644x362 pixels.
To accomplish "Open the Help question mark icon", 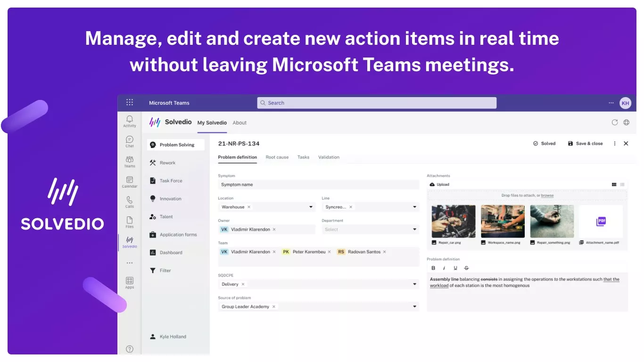I will click(x=130, y=349).
